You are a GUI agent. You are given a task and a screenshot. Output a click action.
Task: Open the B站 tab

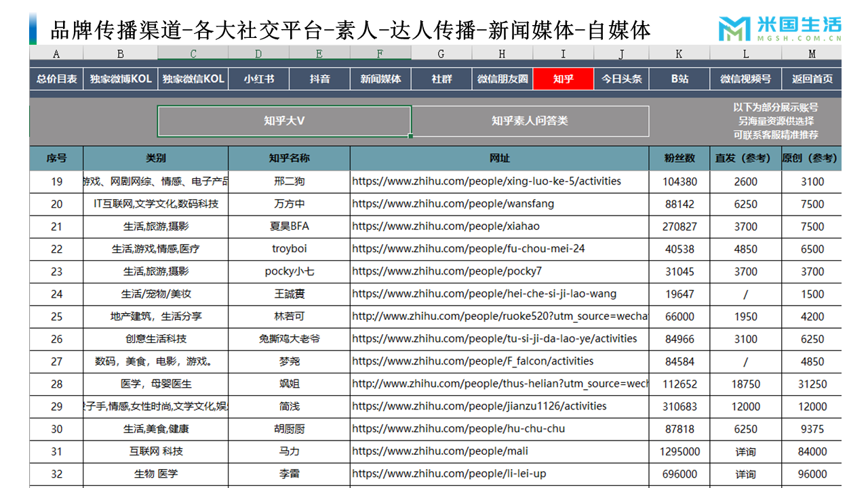pos(679,79)
